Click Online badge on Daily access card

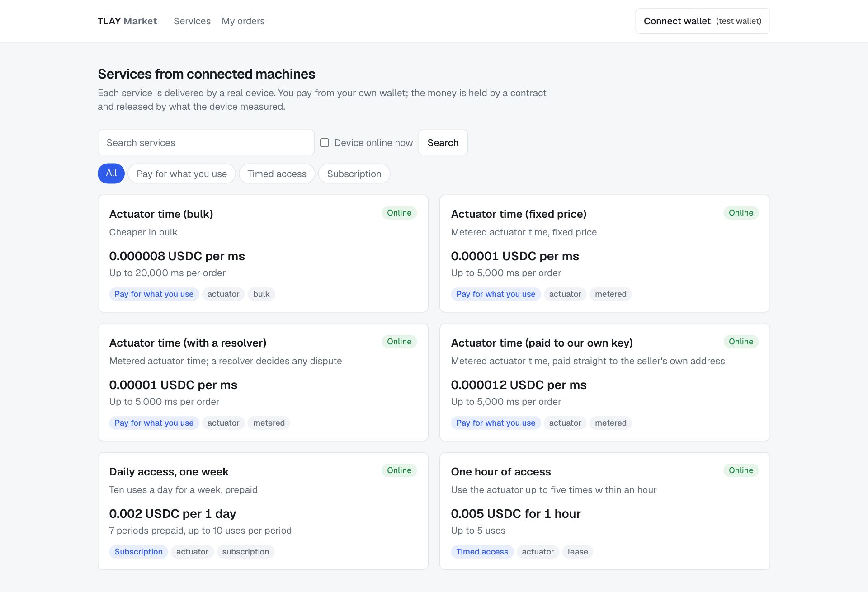(x=399, y=470)
